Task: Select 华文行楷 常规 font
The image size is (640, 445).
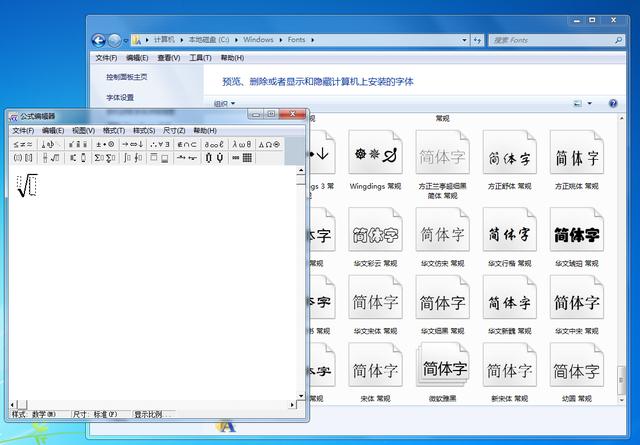Action: [x=509, y=237]
